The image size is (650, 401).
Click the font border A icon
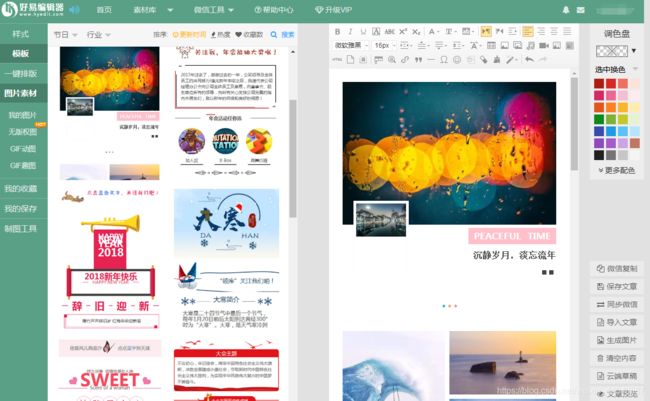[x=376, y=32]
